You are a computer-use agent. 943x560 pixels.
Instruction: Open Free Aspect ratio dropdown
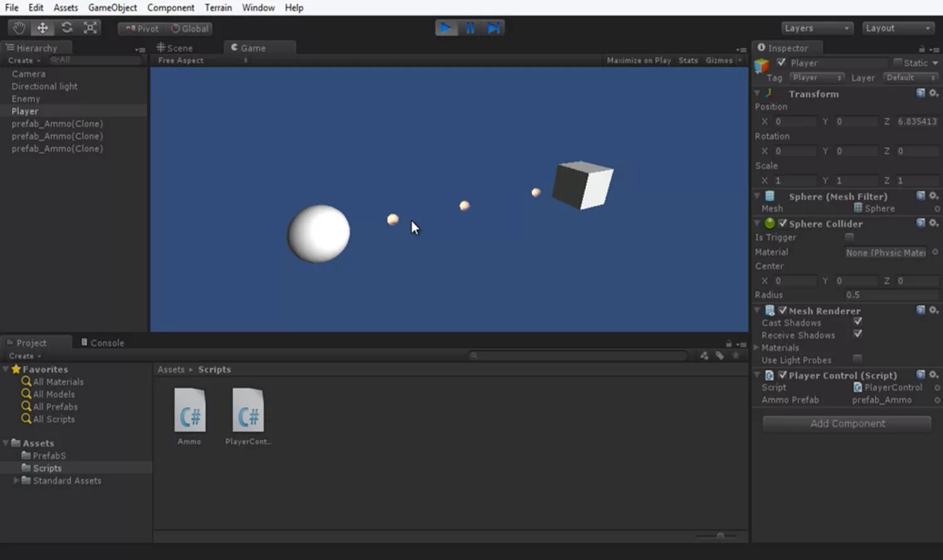point(202,60)
